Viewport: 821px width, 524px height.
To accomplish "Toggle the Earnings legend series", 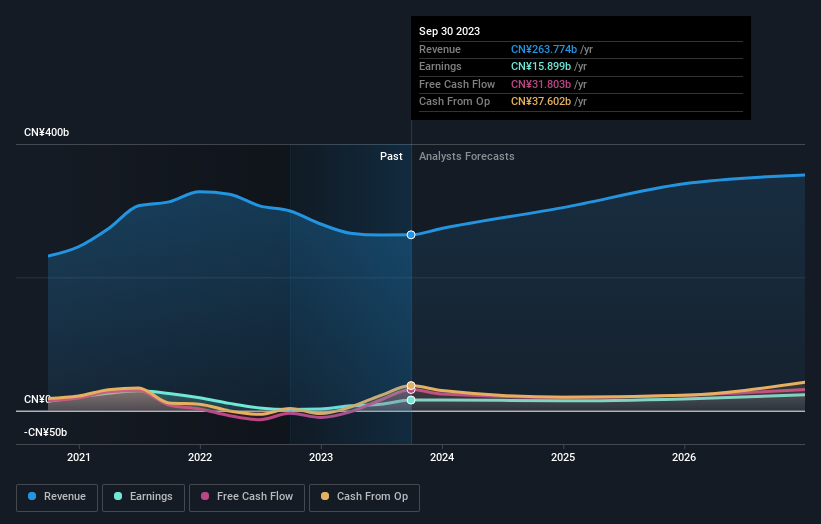I will (x=143, y=497).
